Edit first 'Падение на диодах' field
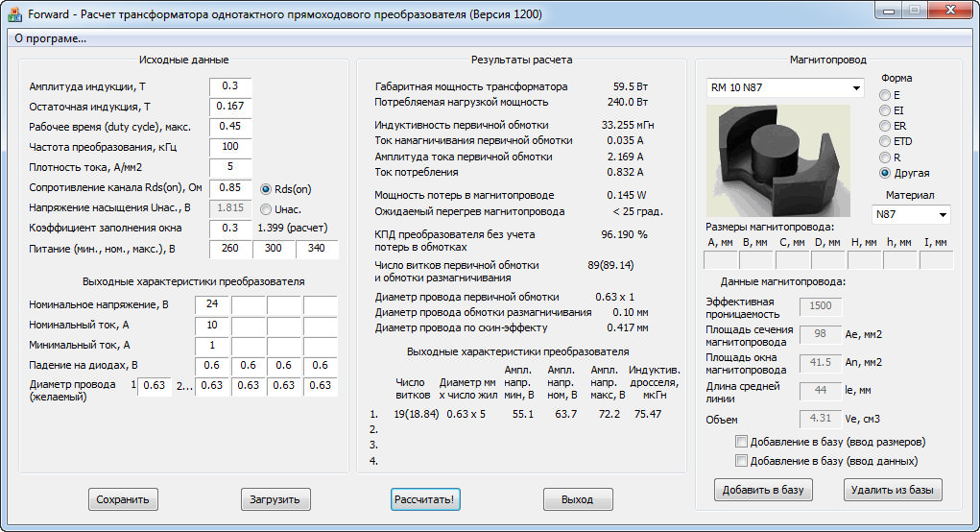Viewport: 980px width, 532px height. 212,365
